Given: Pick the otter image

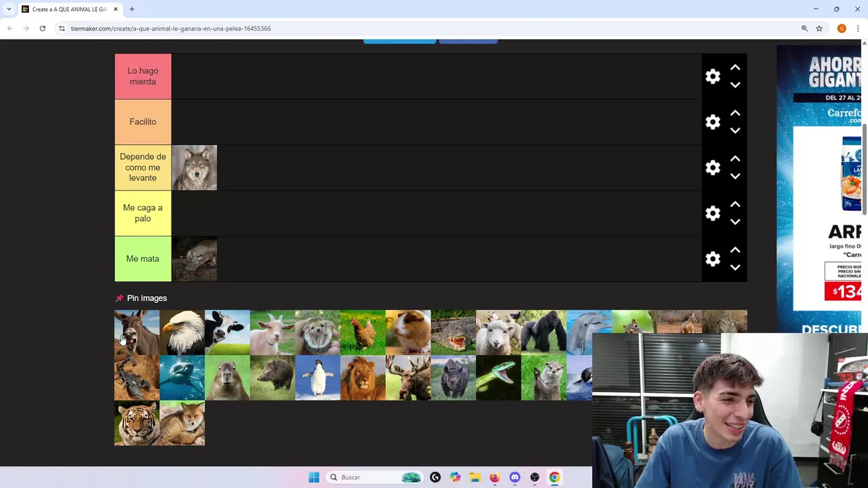Looking at the screenshot, I should pos(544,378).
